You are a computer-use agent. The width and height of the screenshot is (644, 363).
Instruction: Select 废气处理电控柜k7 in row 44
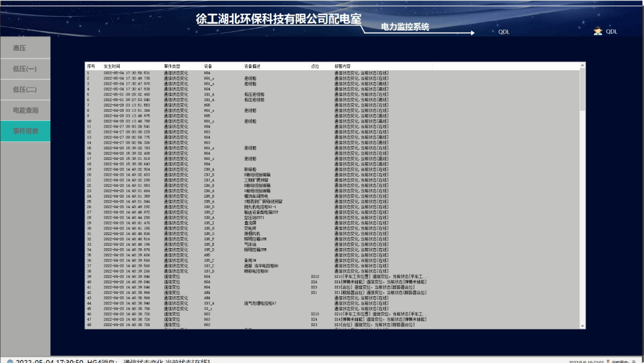(x=260, y=303)
